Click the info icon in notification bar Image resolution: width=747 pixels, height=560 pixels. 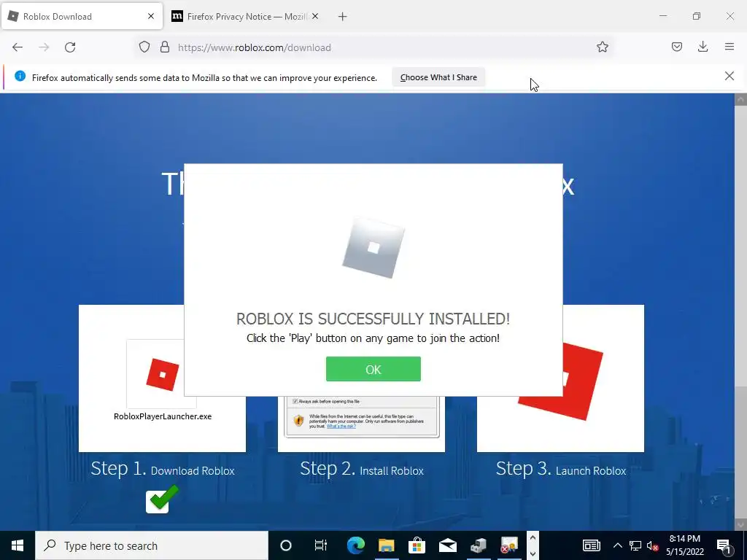(x=20, y=76)
